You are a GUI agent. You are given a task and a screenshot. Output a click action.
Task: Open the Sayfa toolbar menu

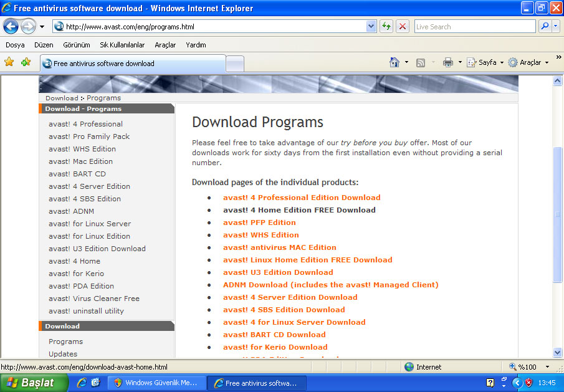click(485, 62)
